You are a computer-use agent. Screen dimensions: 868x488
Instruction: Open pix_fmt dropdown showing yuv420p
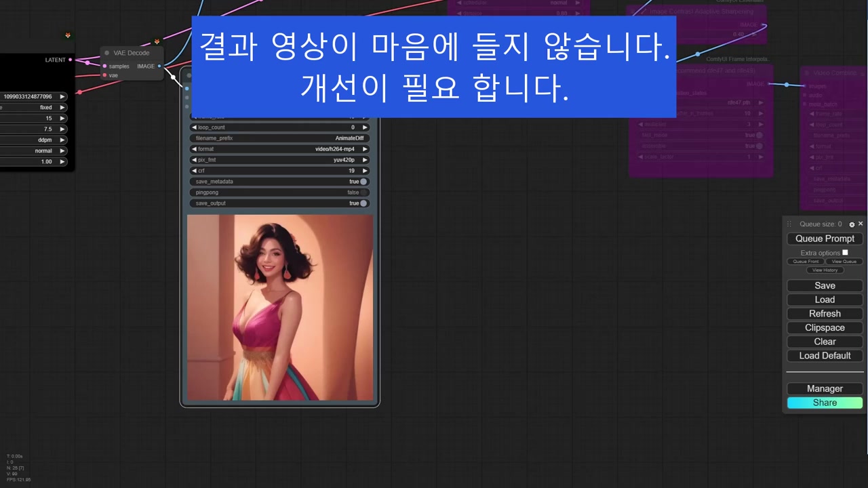(x=279, y=160)
